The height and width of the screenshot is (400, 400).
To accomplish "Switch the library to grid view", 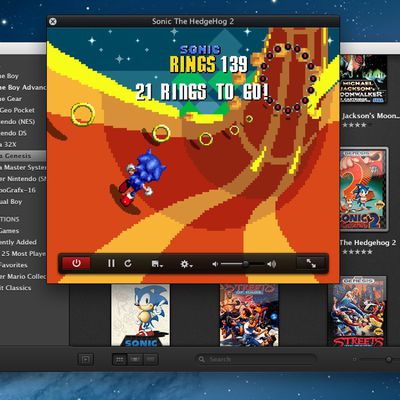I will (120, 359).
